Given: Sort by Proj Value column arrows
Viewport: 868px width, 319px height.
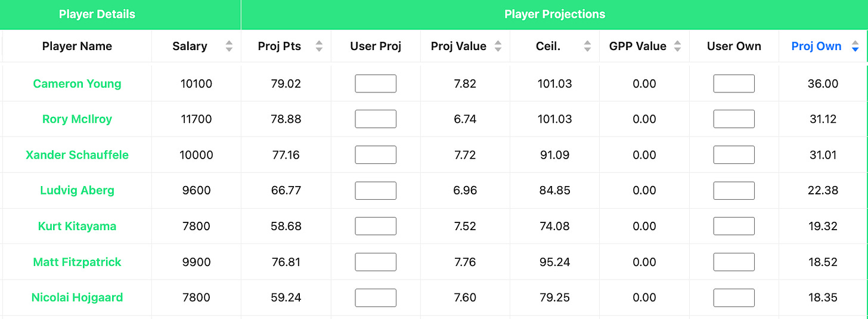Looking at the screenshot, I should [498, 47].
